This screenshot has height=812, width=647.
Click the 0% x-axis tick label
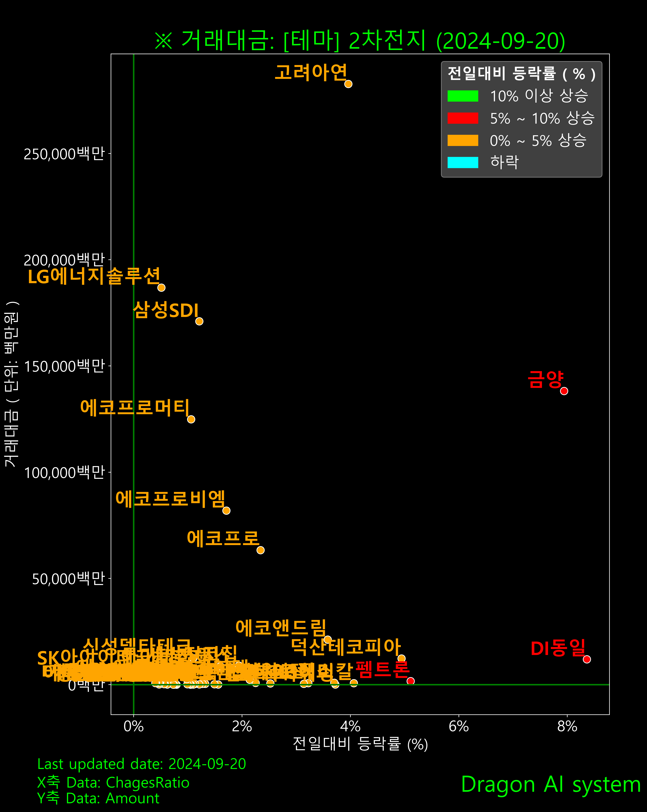tap(134, 726)
